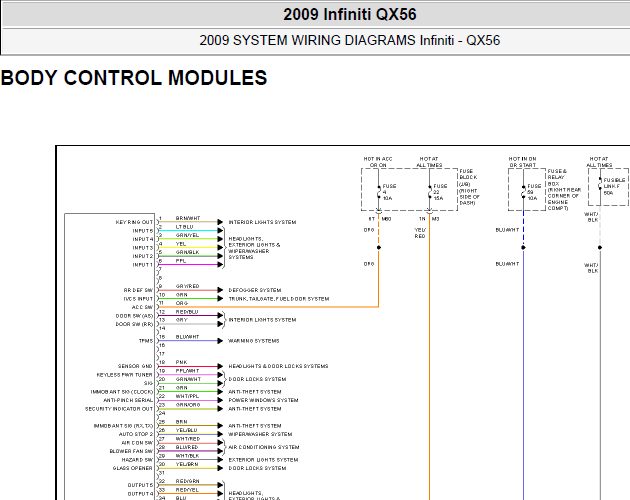Click the Air Conditioning System label
The image size is (630, 500).
coord(264,447)
